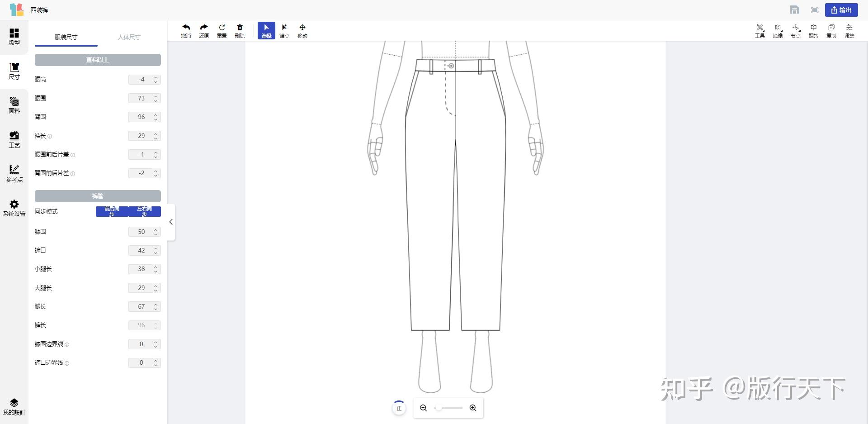Adjust the canvas zoom slider

pos(448,408)
